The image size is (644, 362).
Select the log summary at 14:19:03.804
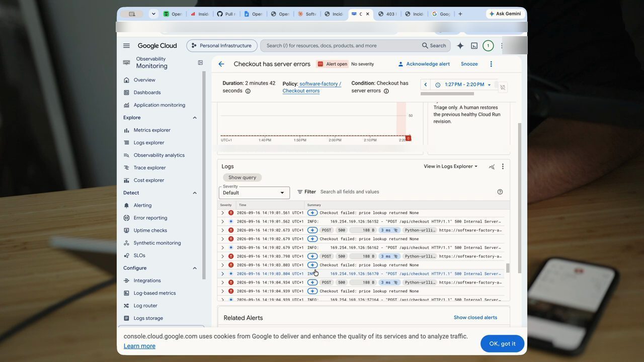(x=405, y=274)
